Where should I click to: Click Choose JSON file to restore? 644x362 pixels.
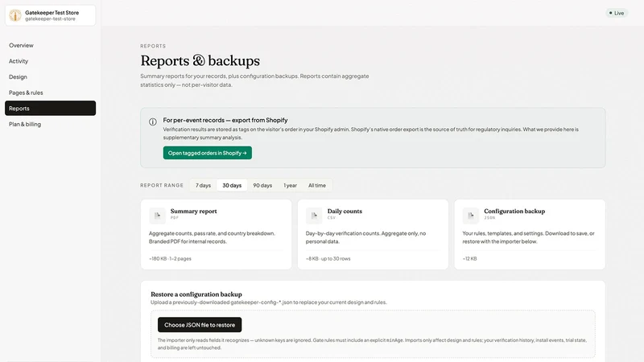click(x=200, y=325)
